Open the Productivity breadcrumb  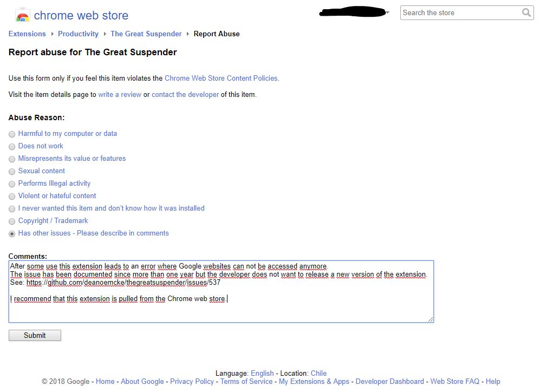tap(78, 34)
